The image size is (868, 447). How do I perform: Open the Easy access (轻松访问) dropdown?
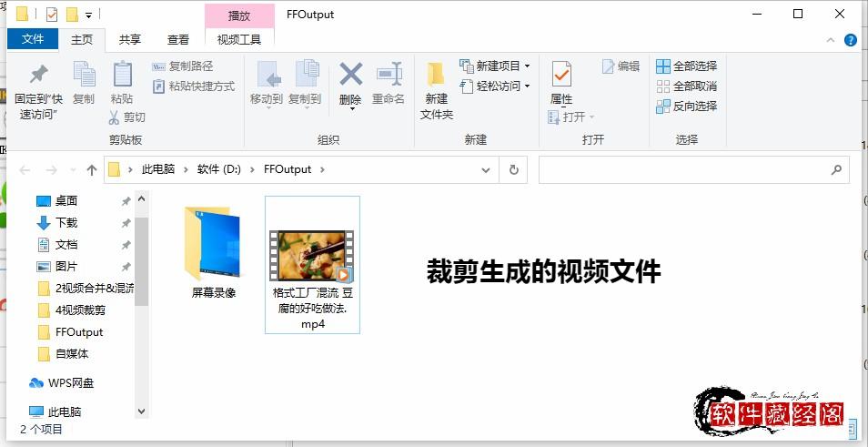pos(495,86)
